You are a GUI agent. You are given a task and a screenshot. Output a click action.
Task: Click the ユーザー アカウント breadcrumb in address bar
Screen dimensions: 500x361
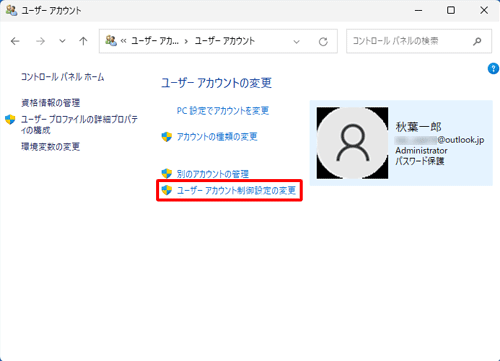pos(225,41)
